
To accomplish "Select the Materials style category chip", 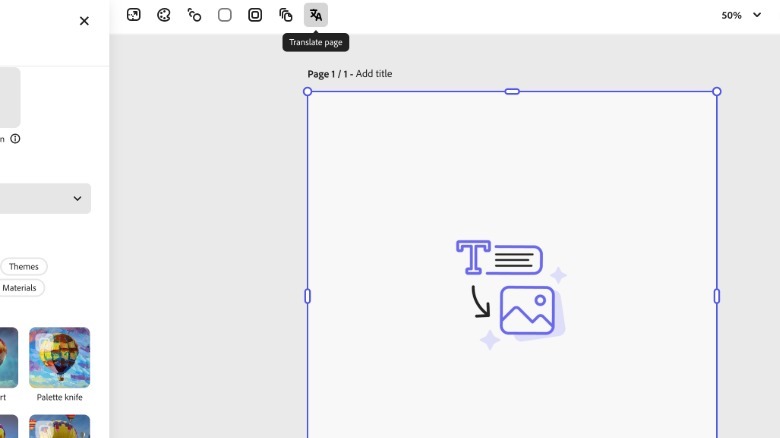I will pos(20,288).
